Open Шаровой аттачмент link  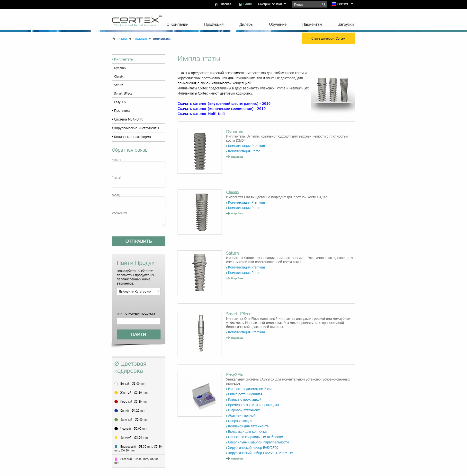pyautogui.click(x=243, y=410)
